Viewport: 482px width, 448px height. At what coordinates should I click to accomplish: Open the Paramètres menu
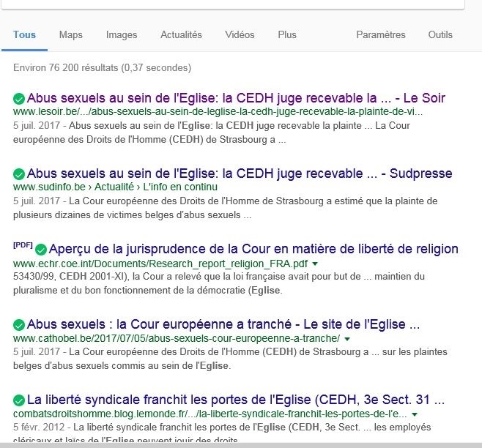tap(381, 34)
